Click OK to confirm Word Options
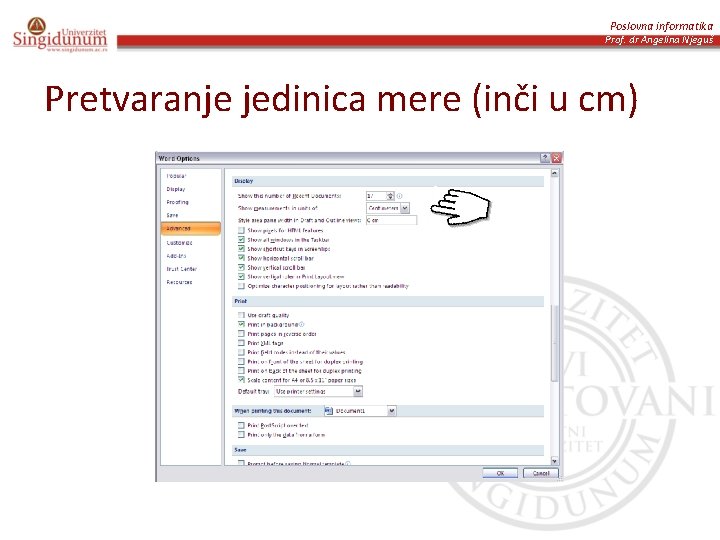Viewport: 720px width, 540px height. pyautogui.click(x=500, y=473)
